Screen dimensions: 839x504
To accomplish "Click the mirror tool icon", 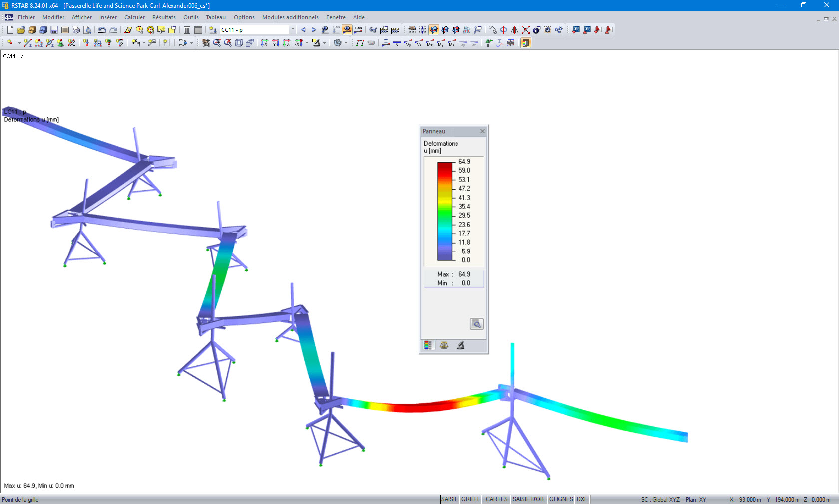I will tap(515, 30).
